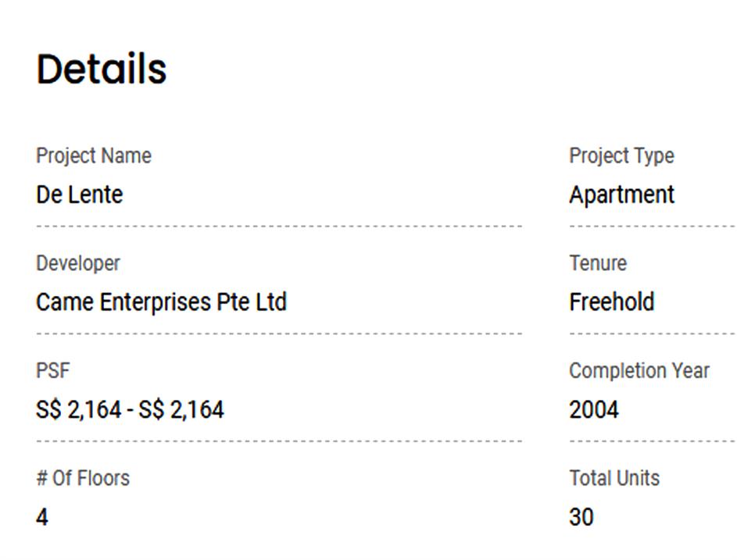Click the total units value 30

click(x=581, y=517)
